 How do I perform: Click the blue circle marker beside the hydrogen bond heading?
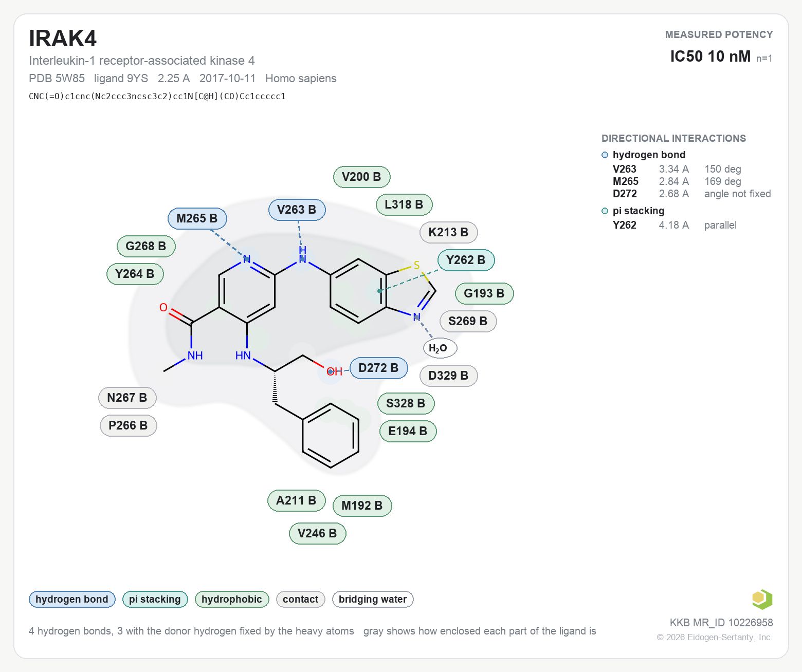pyautogui.click(x=605, y=155)
